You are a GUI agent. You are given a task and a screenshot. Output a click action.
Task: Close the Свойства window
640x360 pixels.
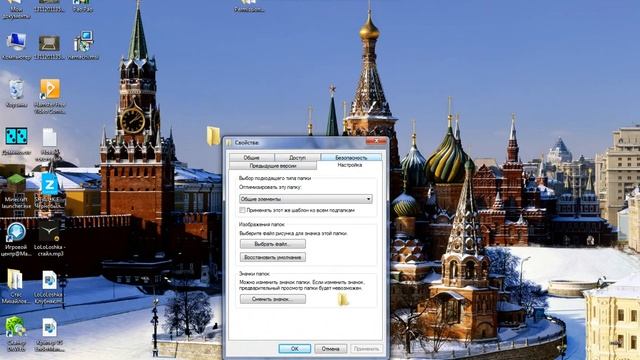click(376, 141)
